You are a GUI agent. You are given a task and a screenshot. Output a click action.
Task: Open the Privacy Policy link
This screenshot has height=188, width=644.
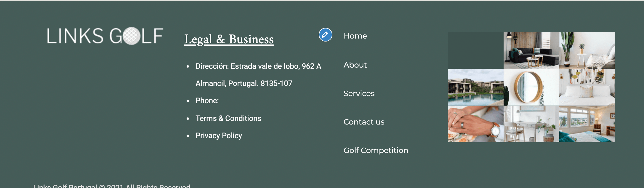pos(219,136)
